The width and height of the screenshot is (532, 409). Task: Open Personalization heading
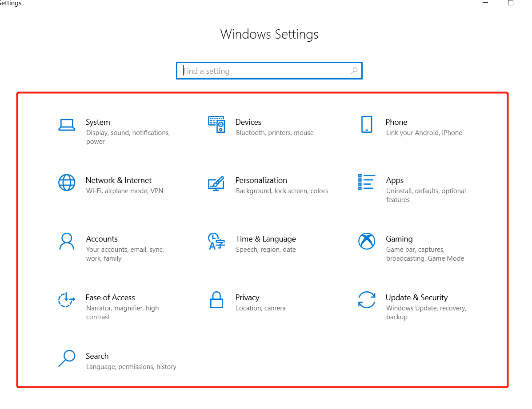tap(261, 180)
